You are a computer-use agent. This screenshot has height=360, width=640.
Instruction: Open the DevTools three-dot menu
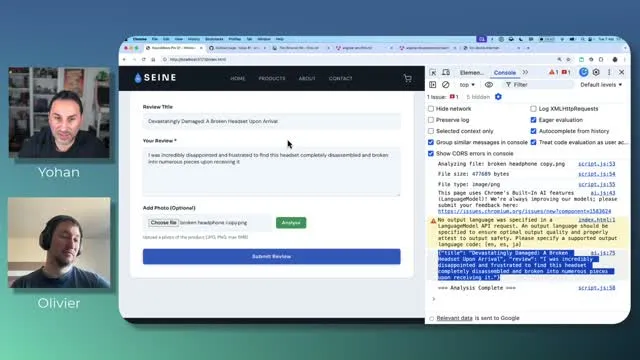point(609,72)
